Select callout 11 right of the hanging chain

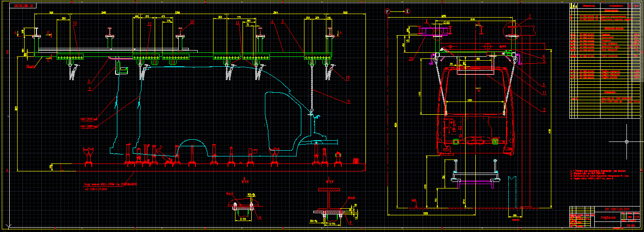tap(349, 101)
